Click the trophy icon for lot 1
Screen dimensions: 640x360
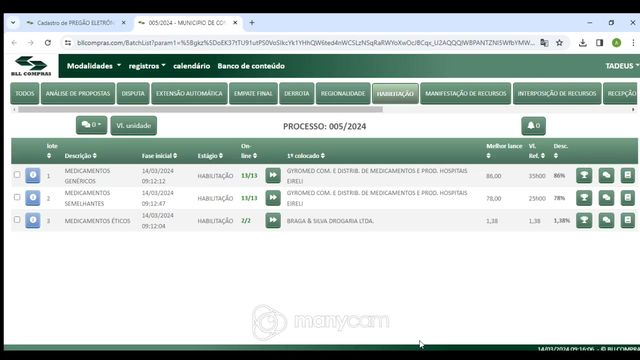tap(584, 176)
